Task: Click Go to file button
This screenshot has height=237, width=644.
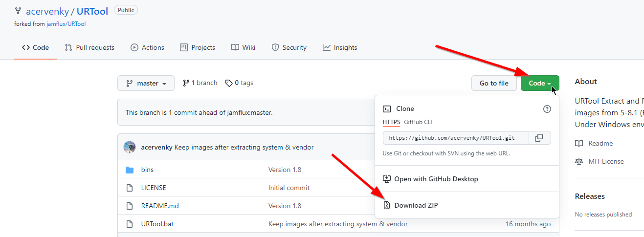Action: [494, 83]
